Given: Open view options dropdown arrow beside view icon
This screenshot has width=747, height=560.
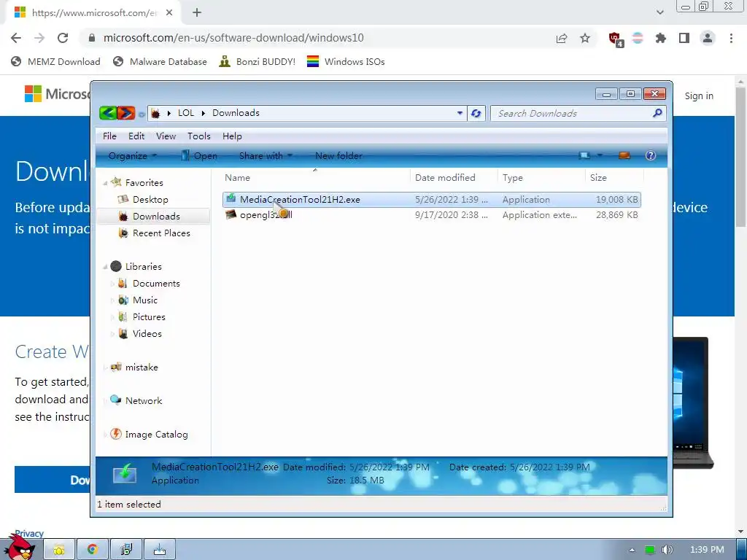Looking at the screenshot, I should (x=600, y=155).
